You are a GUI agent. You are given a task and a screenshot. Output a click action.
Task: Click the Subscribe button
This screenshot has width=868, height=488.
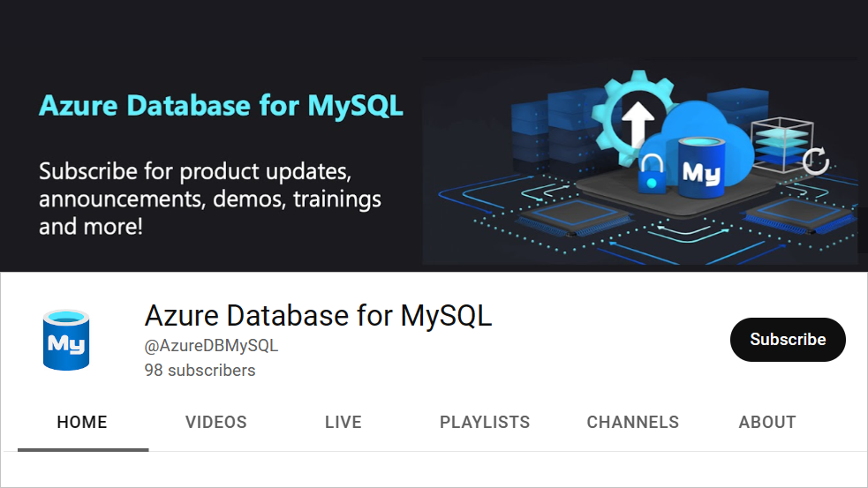(787, 339)
